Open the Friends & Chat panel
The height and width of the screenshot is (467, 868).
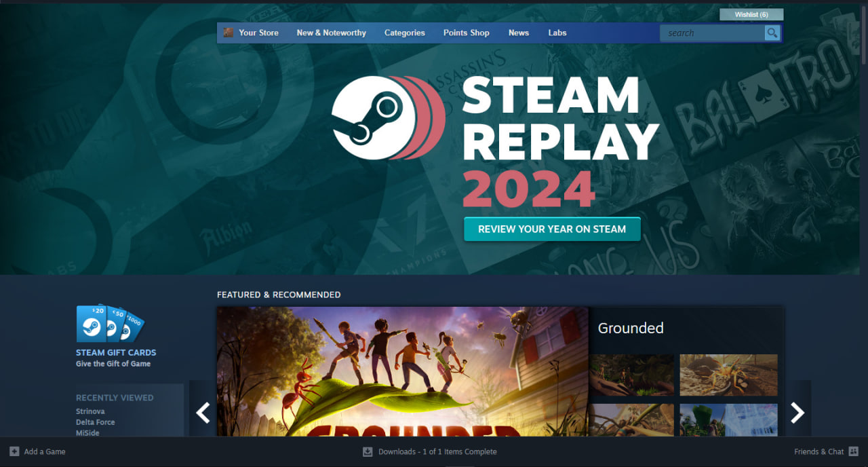coord(819,451)
